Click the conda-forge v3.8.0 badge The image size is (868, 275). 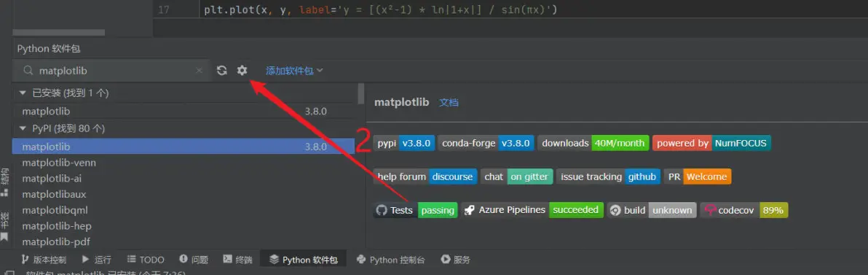click(486, 143)
